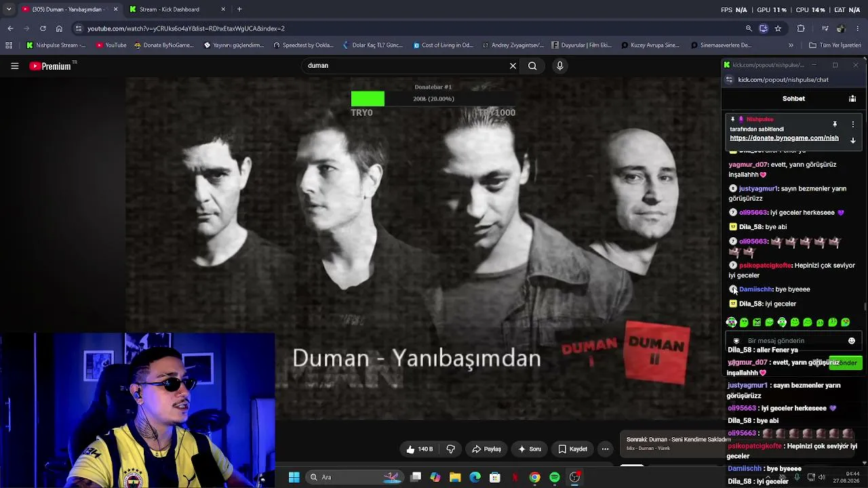Open Google Chrome from taskbar
868x488 pixels.
pos(535,477)
